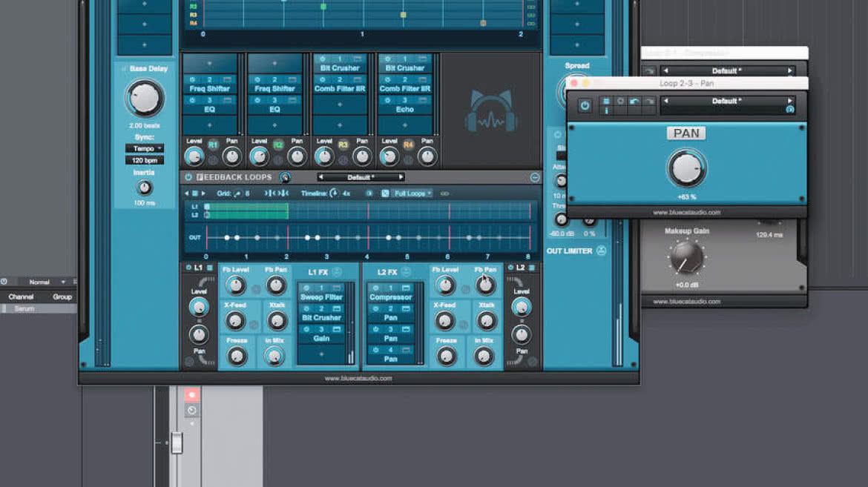Screen dimensions: 868x487
Task: Click redo arrow in Pan window toolbar
Action: click(x=649, y=101)
